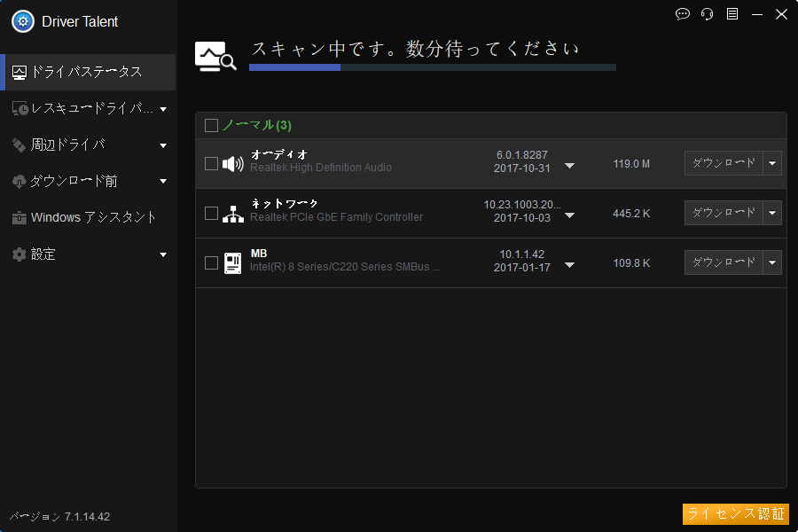Click the レスキュードライバ clock icon
This screenshot has height=532, width=798.
point(20,108)
